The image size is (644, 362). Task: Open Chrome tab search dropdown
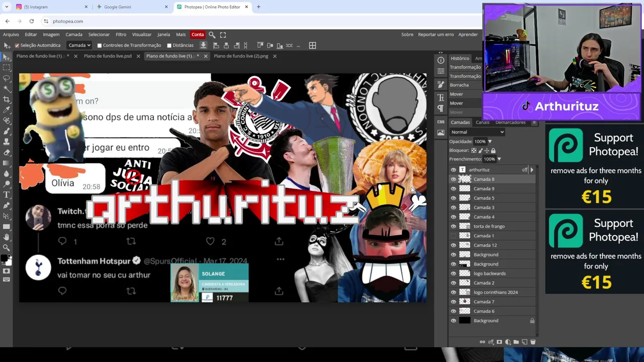pos(7,7)
